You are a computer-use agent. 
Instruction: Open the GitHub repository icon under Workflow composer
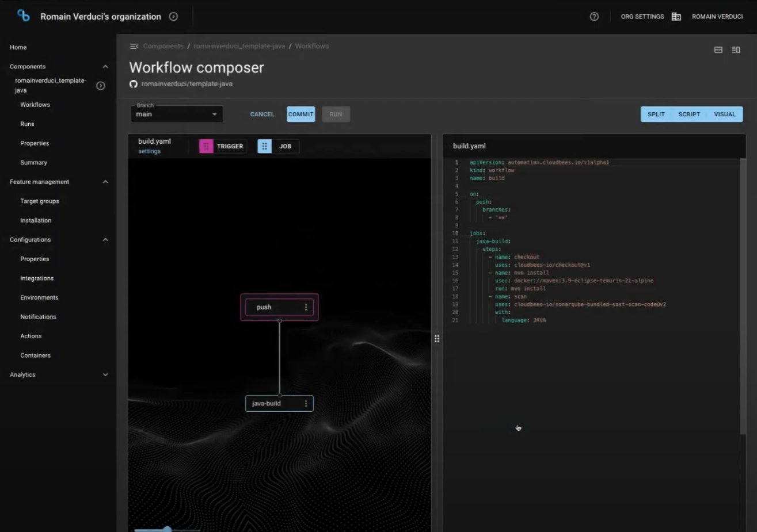coord(133,83)
